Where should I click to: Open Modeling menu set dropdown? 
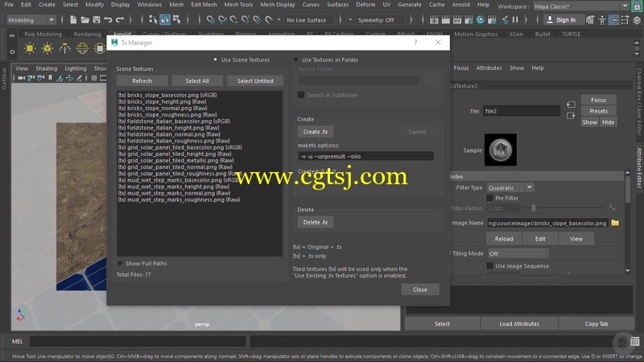coord(31,19)
